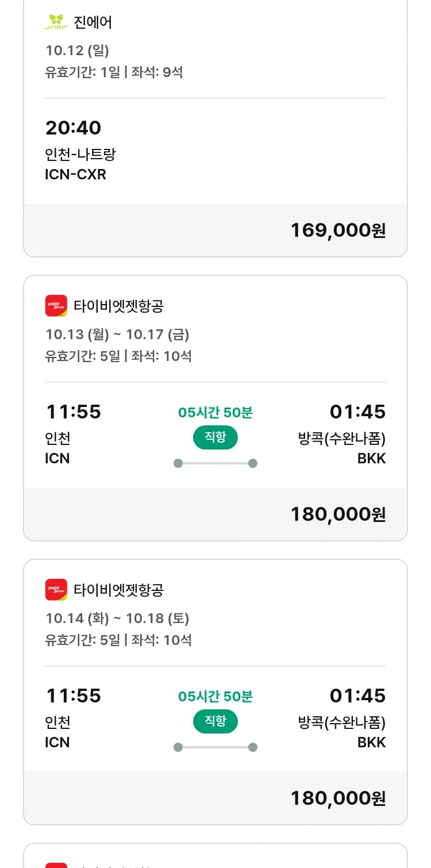431x868 pixels.
Task: Tap the 유효기간: 1일 | 좌석: 9석 info
Action: click(x=114, y=72)
